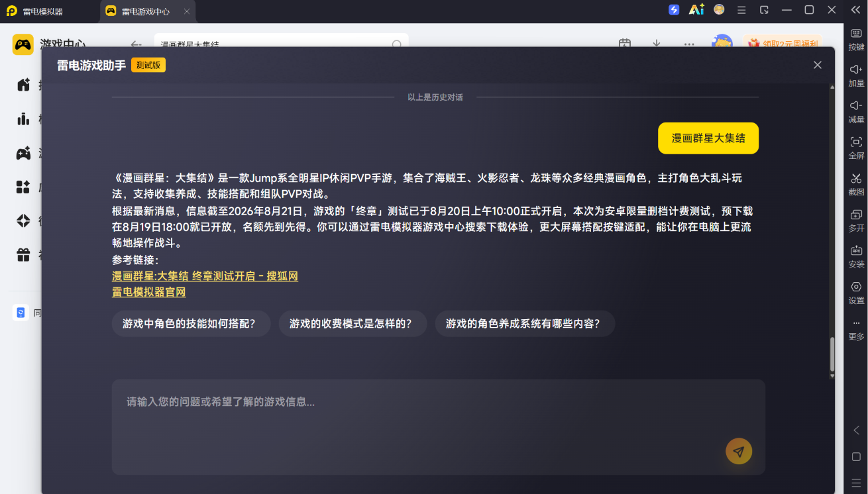Lower volume with the 减量 icon
868x494 pixels.
click(856, 106)
